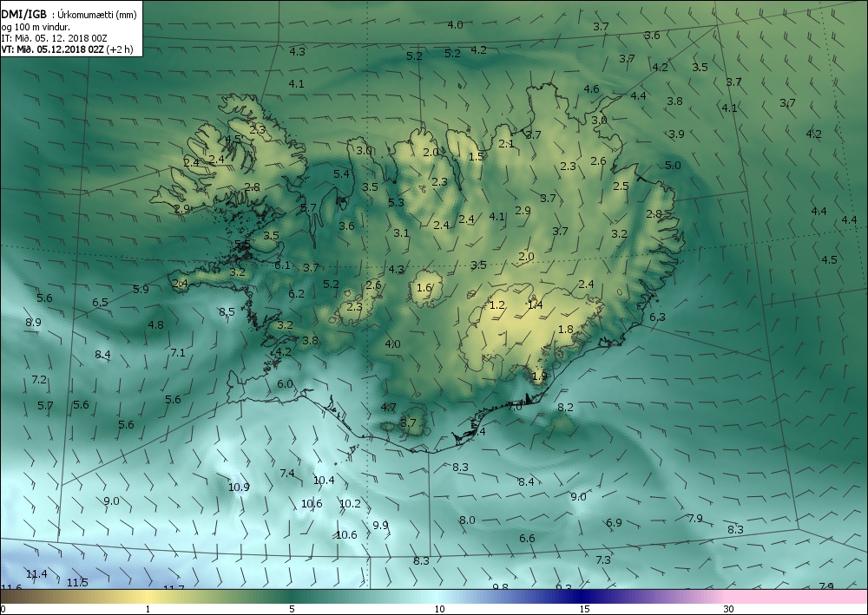Click the 10.2 value on the map
Image resolution: width=868 pixels, height=615 pixels.
point(350,504)
